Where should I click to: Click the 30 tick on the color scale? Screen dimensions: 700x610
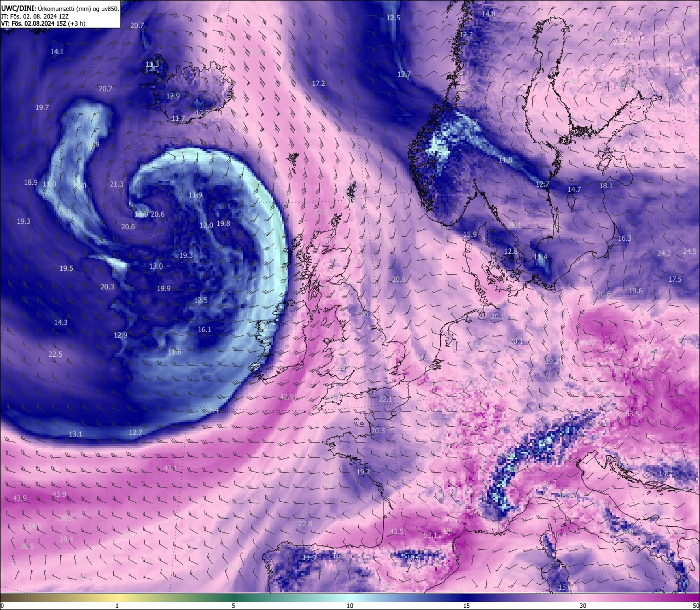click(x=583, y=606)
